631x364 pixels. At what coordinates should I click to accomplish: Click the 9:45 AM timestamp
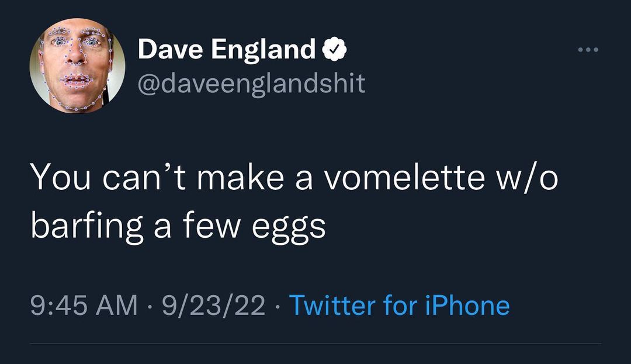point(84,306)
